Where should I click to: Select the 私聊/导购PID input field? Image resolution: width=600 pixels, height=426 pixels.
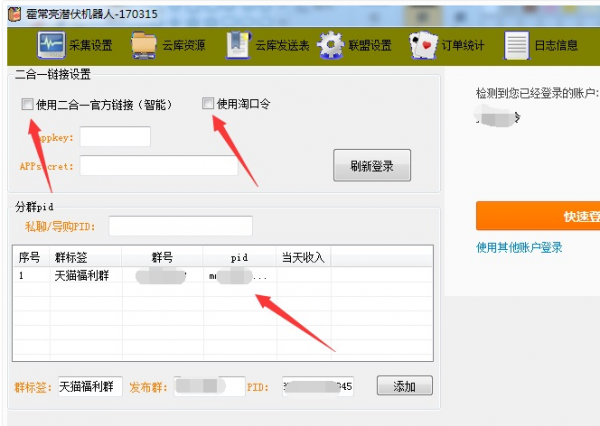point(180,226)
